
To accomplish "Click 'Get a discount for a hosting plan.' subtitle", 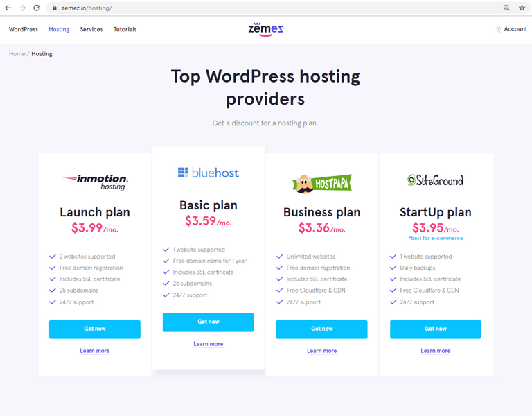I will 265,123.
